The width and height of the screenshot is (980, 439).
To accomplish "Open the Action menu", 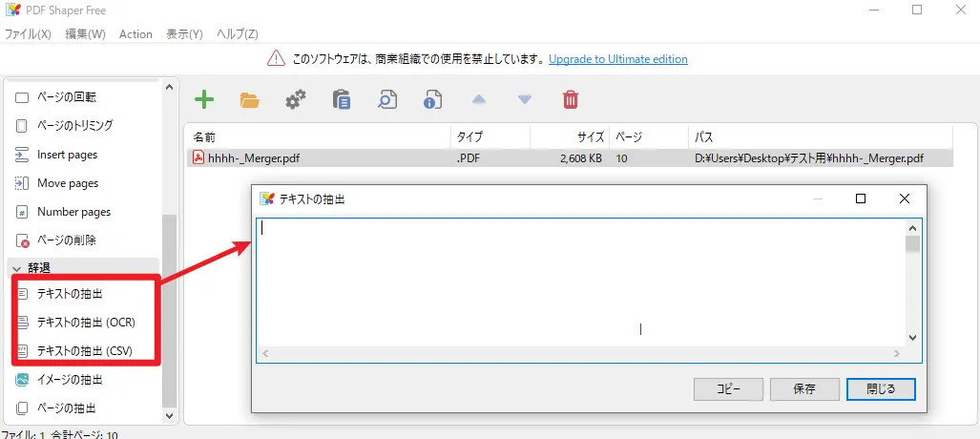I will coord(136,34).
